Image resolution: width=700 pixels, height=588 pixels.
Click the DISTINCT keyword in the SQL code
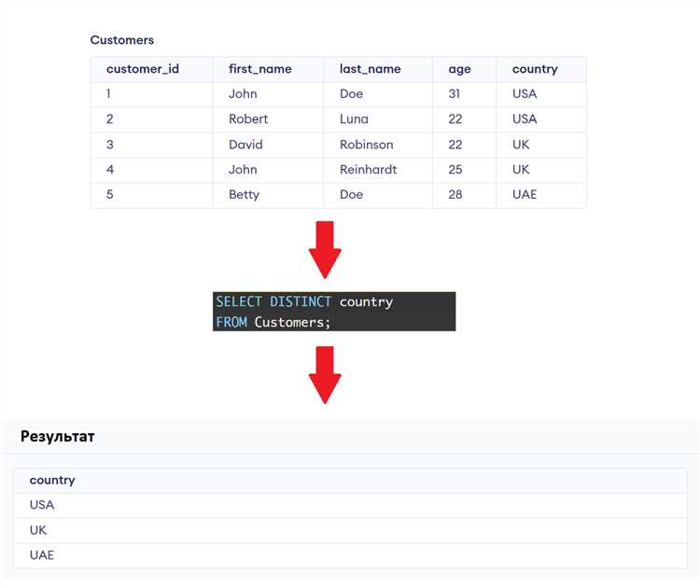(301, 302)
